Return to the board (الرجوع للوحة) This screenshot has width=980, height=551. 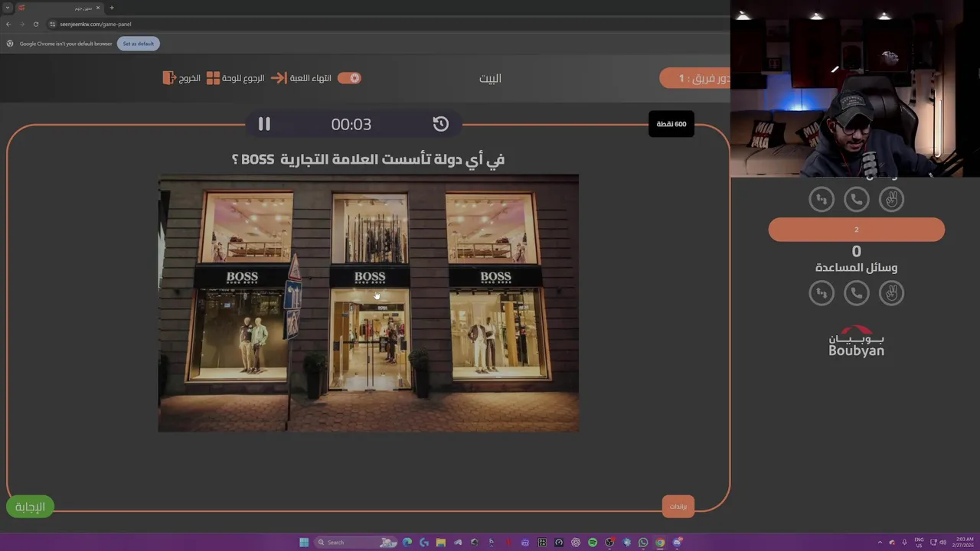pyautogui.click(x=236, y=78)
